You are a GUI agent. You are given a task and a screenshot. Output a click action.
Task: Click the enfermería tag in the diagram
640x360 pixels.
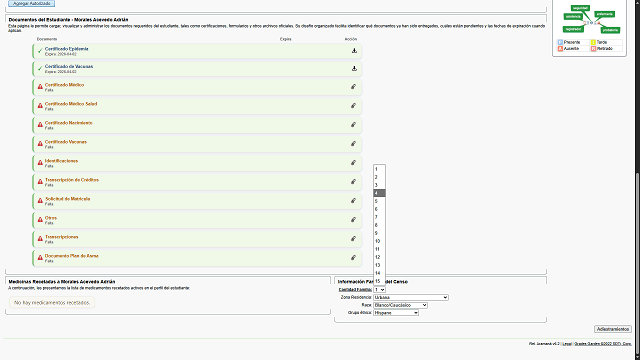(604, 14)
